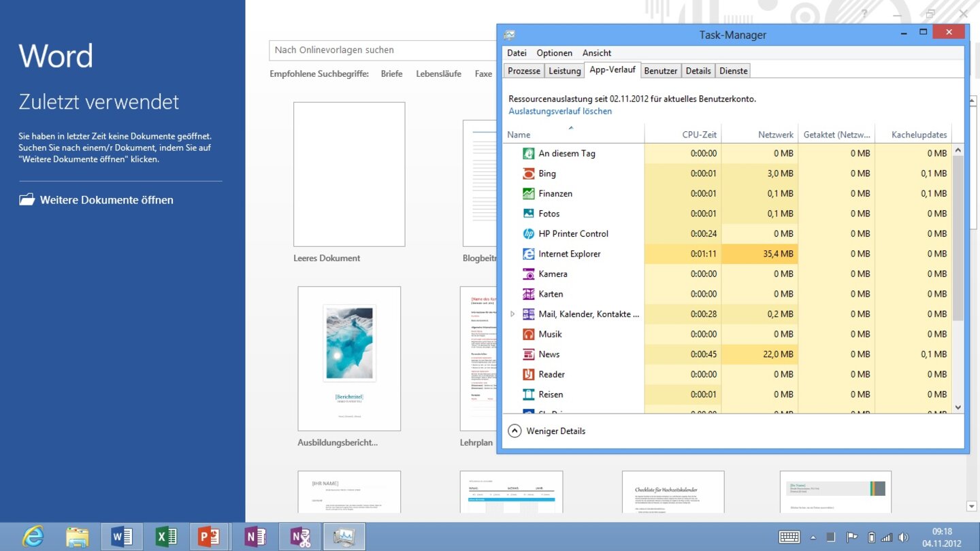
Task: Open the touch keyboard tray icon
Action: click(x=789, y=537)
